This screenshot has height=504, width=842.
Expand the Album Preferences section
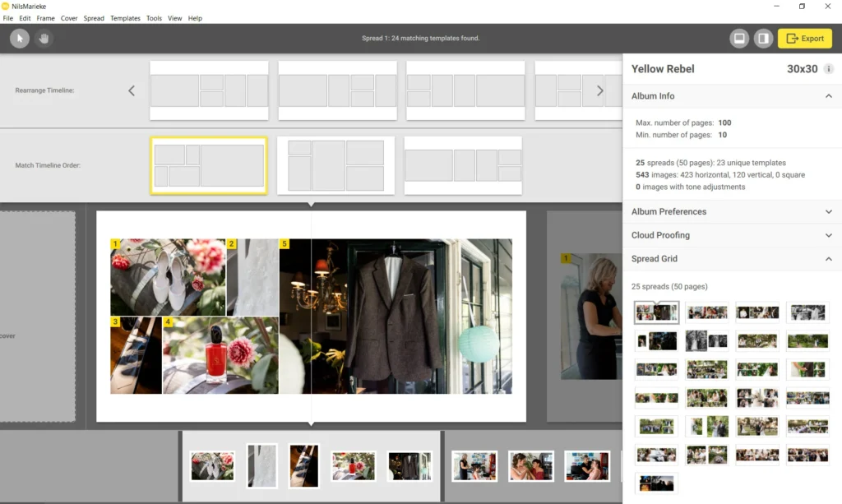(x=828, y=211)
